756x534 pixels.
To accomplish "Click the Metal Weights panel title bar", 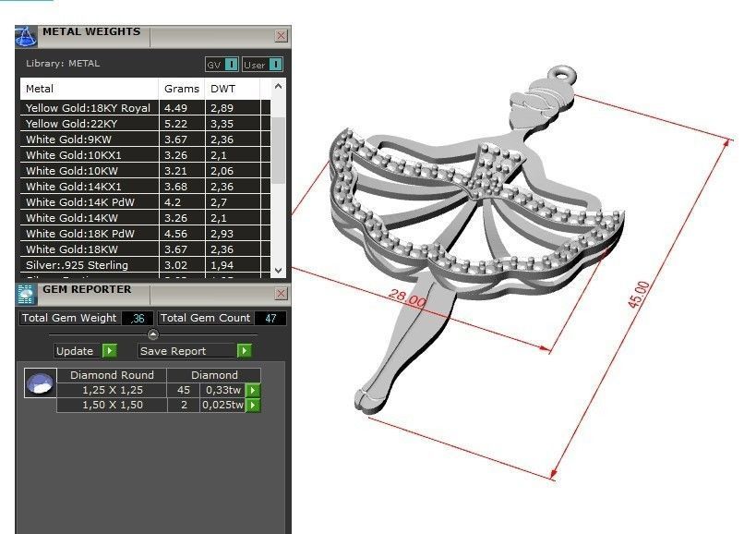I will (x=153, y=37).
